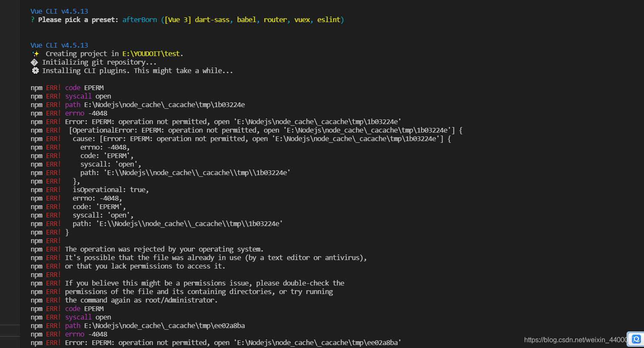Click the text 'Initializing git repository...'
Screen dimensions: 644x348
click(99, 62)
